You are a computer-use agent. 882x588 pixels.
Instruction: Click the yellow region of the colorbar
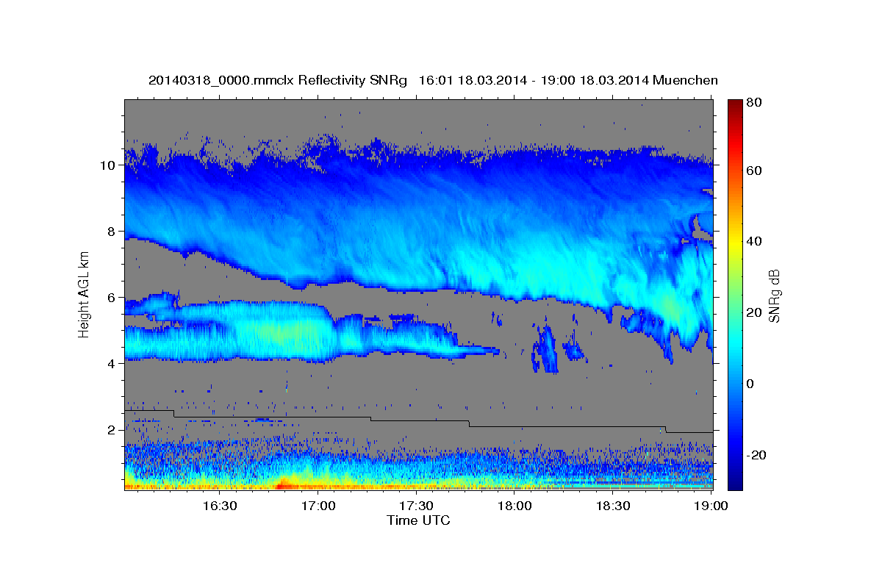(735, 241)
